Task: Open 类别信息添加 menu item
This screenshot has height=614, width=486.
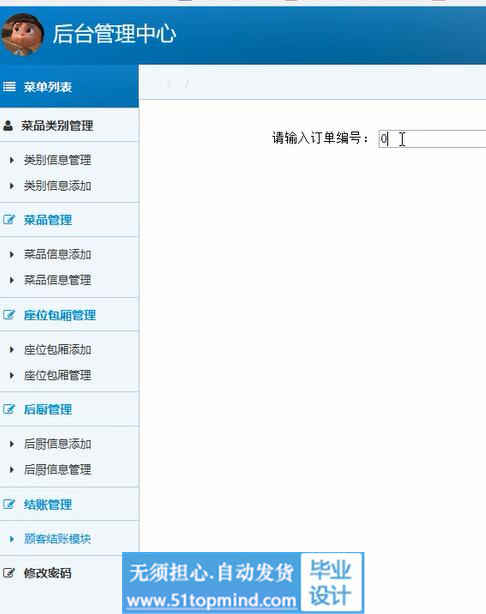Action: pyautogui.click(x=58, y=186)
